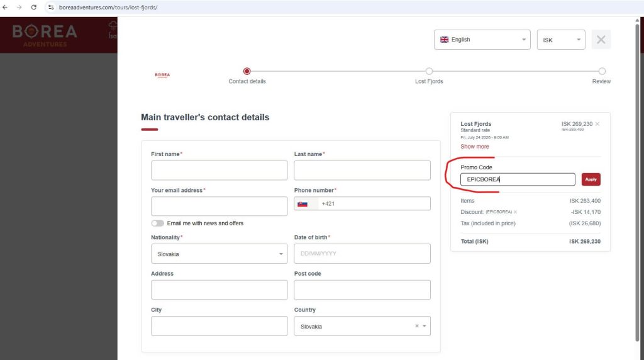
Task: Reload the page with refresh icon
Action: point(34,8)
